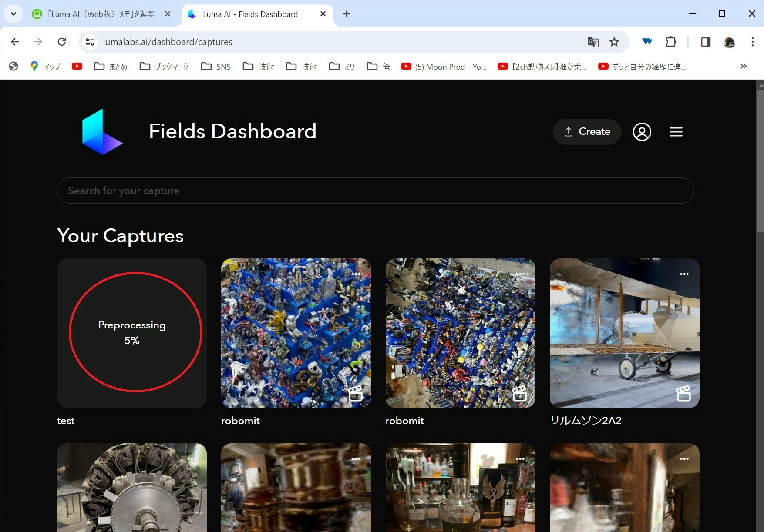Click the globe icon in bookmarks bar

click(x=13, y=66)
